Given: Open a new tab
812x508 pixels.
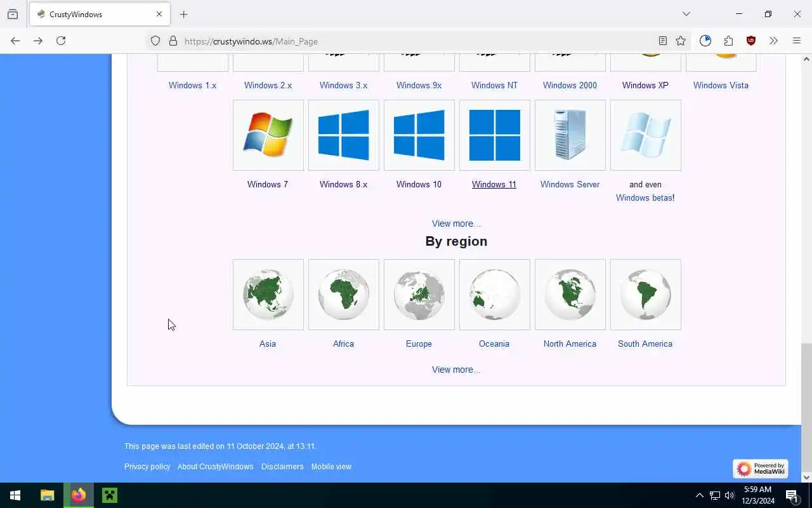Looking at the screenshot, I should [x=183, y=14].
